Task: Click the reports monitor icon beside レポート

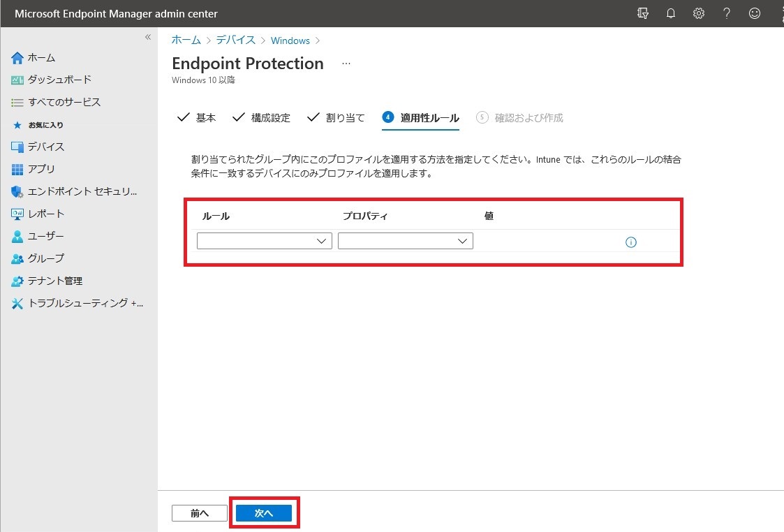Action: click(17, 214)
